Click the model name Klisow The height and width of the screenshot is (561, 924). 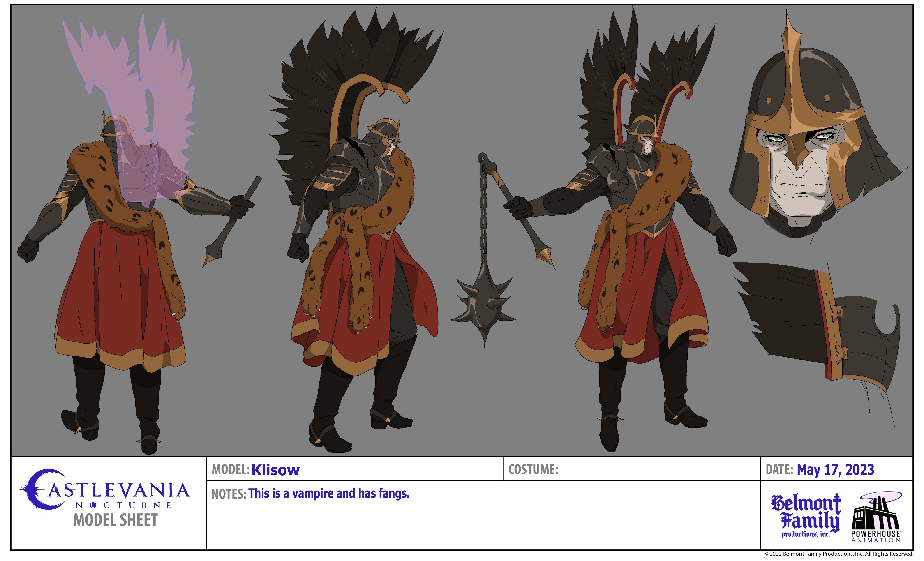tap(275, 470)
